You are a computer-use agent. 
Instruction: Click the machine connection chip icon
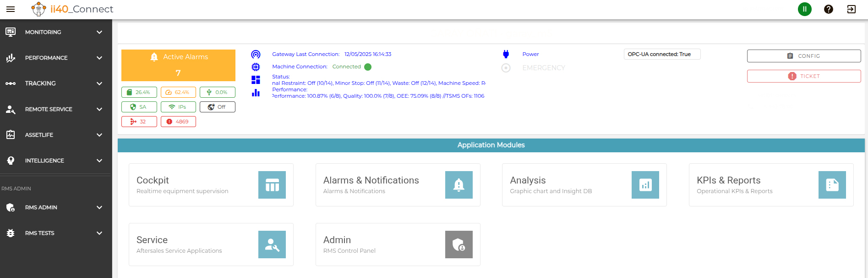coord(256,67)
